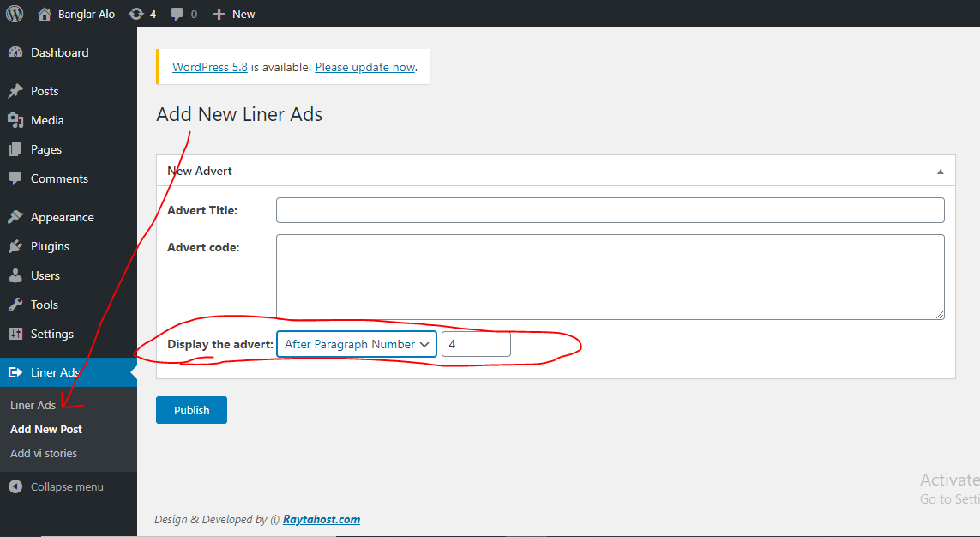Open the comments bubble icon in admin bar
Viewport: 980px width, 537px height.
click(x=177, y=14)
